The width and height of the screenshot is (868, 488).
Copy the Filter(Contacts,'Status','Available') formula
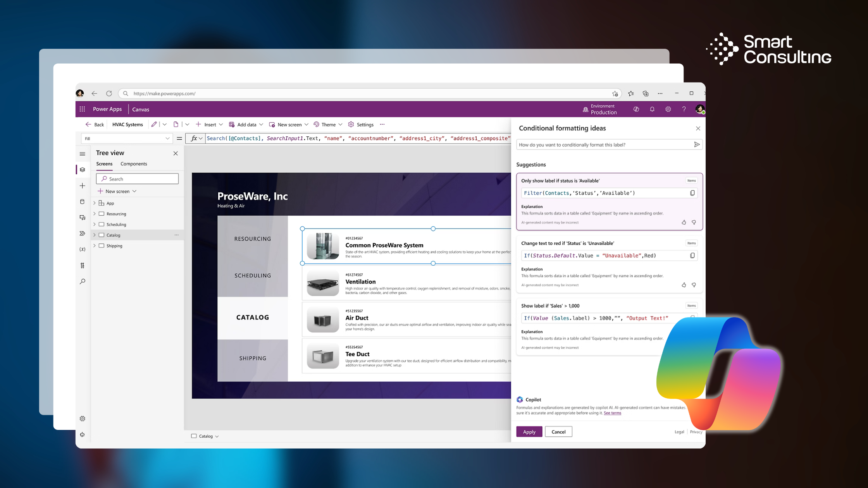click(692, 192)
